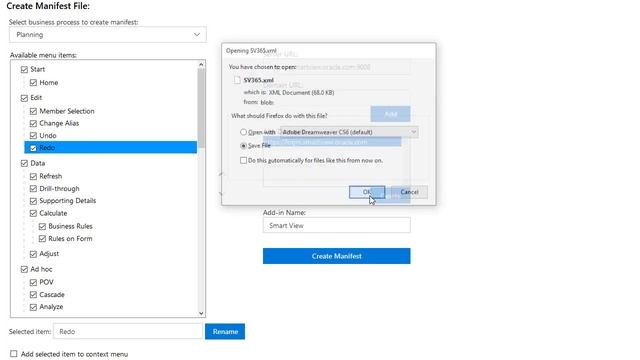Click the menu list scroll down arrow
The width and height of the screenshot is (640, 360).
pos(201,313)
